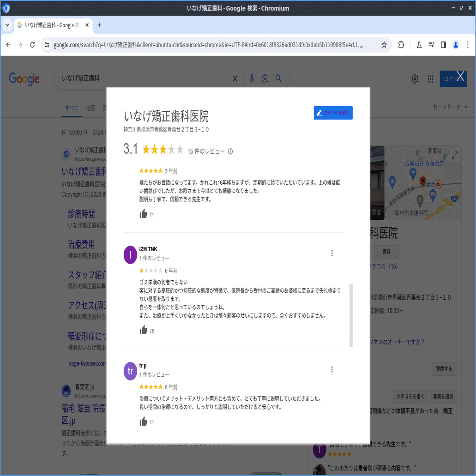Viewport: 476px width, 476px height.
Task: Open inage-kyousei.com link
Action: tap(87, 363)
